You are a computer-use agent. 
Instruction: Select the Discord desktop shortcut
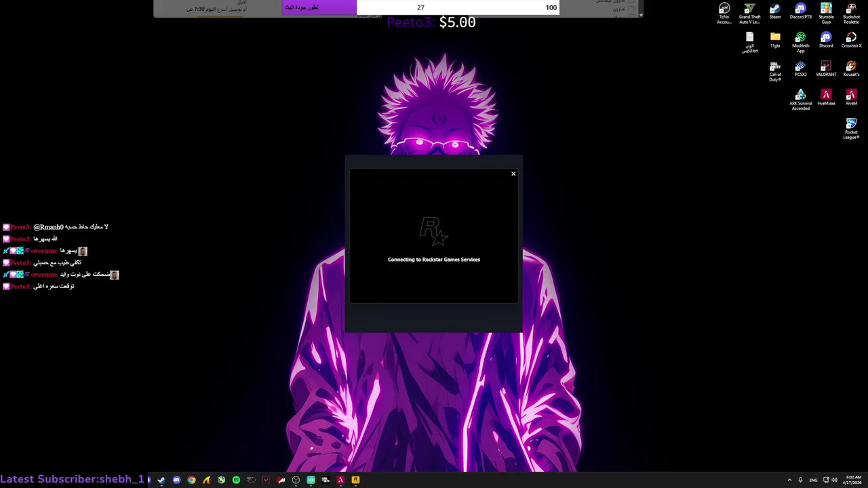click(x=826, y=40)
